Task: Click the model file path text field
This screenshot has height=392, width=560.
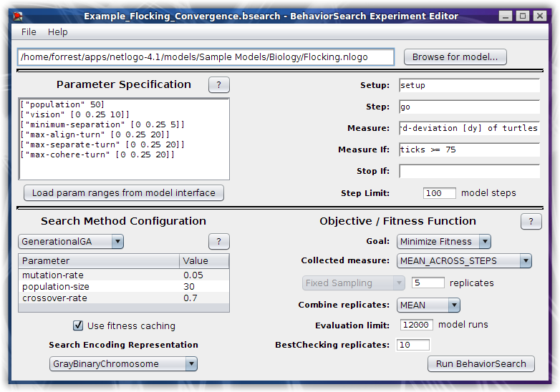Action: [x=206, y=57]
